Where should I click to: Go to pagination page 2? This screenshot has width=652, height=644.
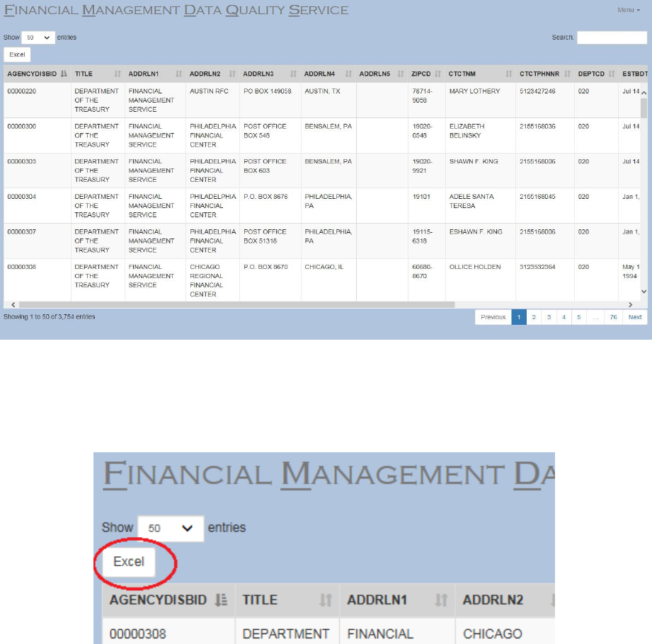(534, 317)
